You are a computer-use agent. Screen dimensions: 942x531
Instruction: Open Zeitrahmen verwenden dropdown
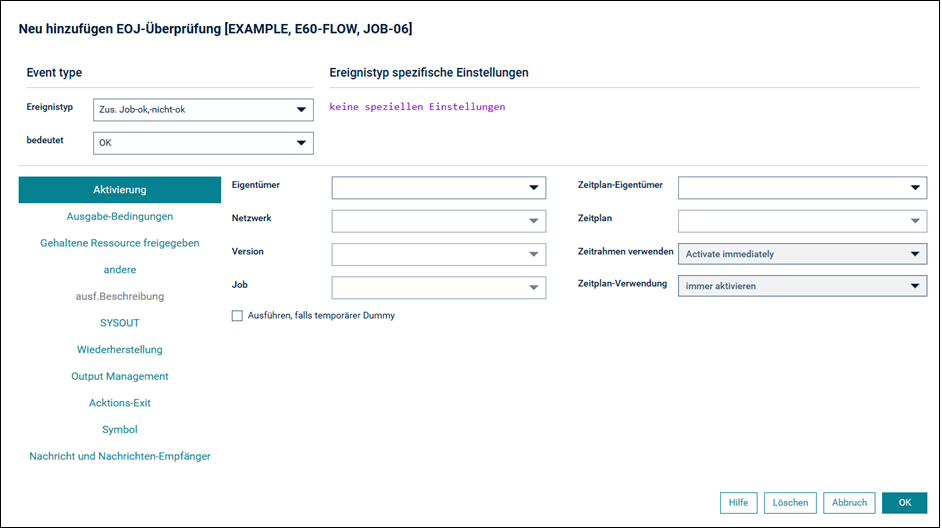pyautogui.click(x=802, y=254)
